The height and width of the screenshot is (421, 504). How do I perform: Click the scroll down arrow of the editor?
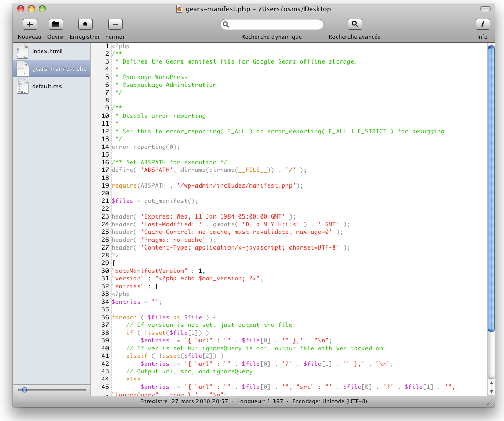click(491, 392)
